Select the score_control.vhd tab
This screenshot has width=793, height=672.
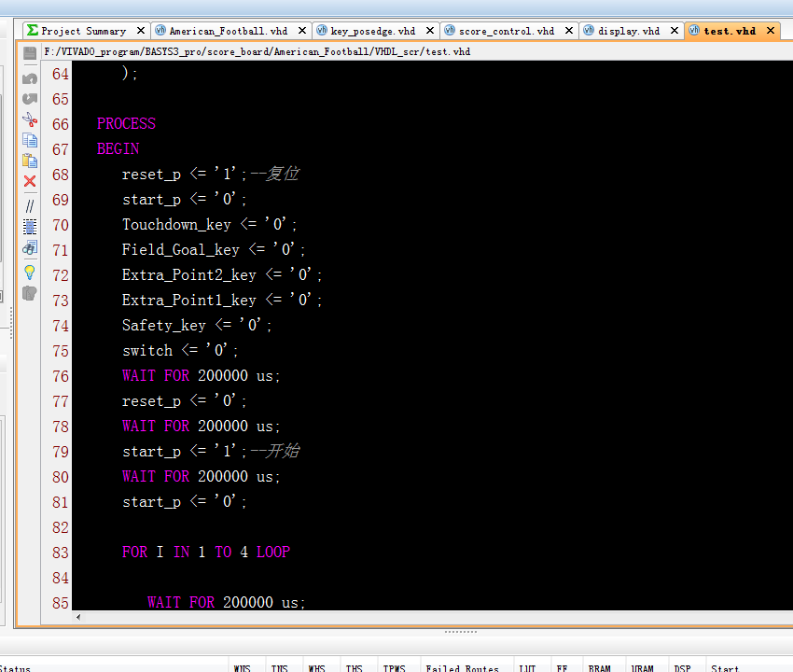505,31
